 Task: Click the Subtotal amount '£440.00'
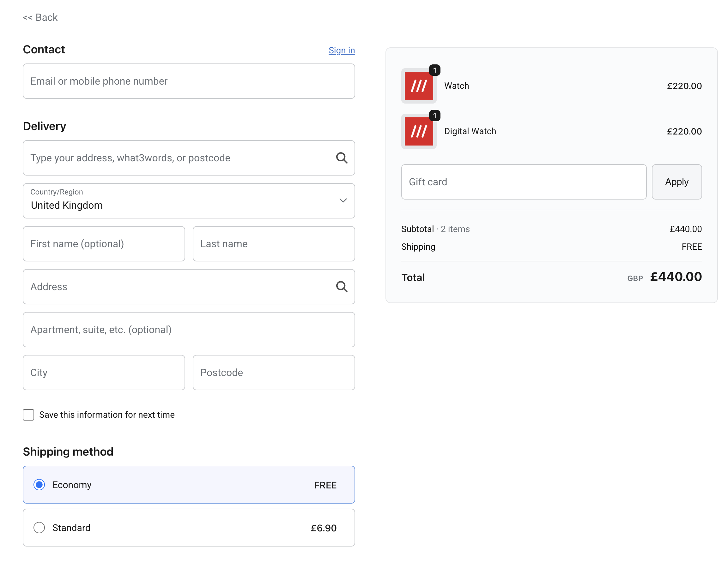686,229
